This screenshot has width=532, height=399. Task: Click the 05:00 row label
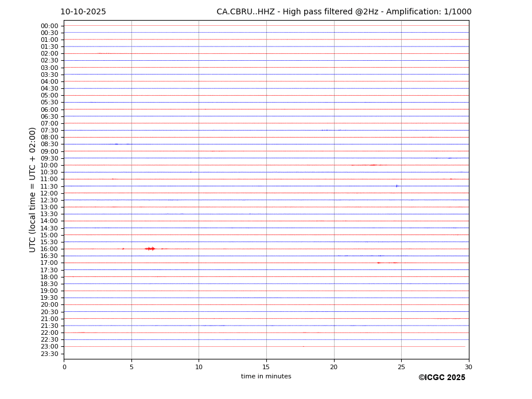tap(49, 95)
